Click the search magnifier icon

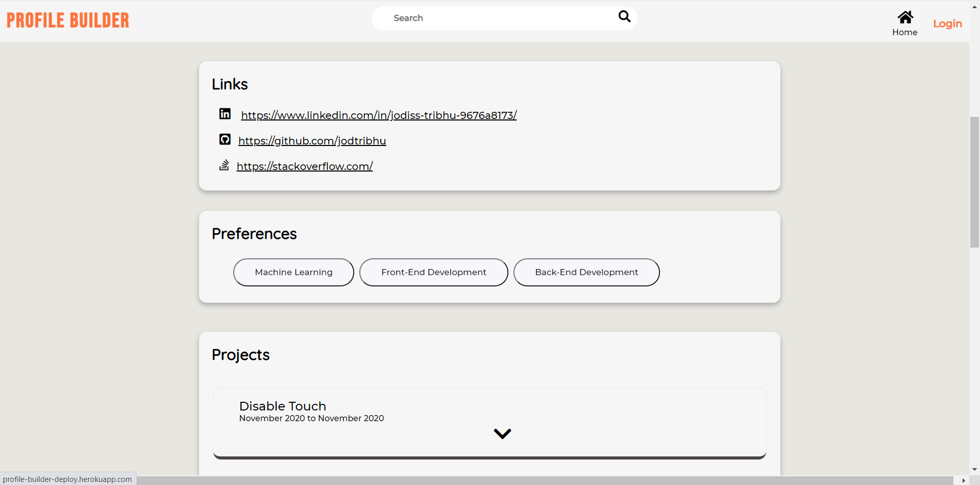624,17
